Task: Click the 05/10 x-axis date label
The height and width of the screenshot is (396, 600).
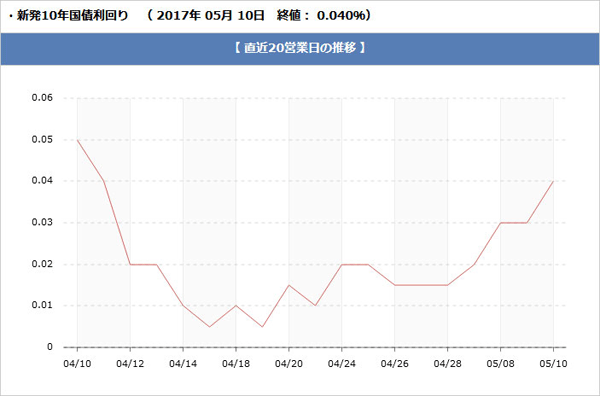Action: click(553, 363)
